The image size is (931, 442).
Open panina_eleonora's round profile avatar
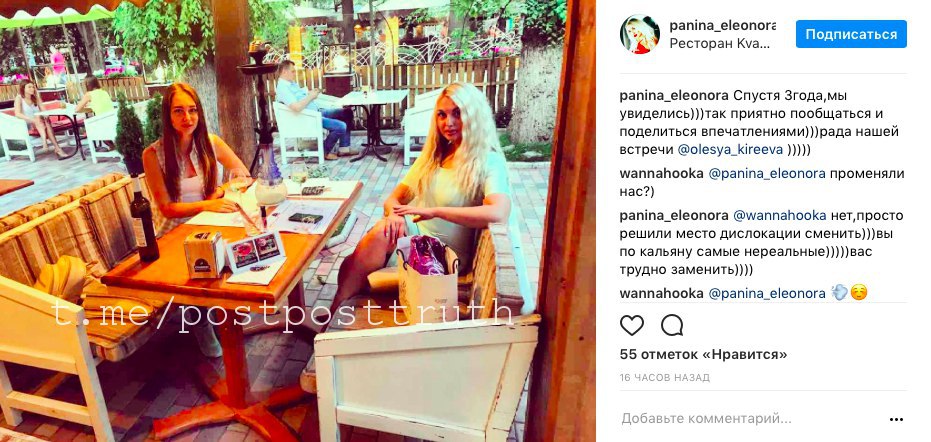point(639,34)
